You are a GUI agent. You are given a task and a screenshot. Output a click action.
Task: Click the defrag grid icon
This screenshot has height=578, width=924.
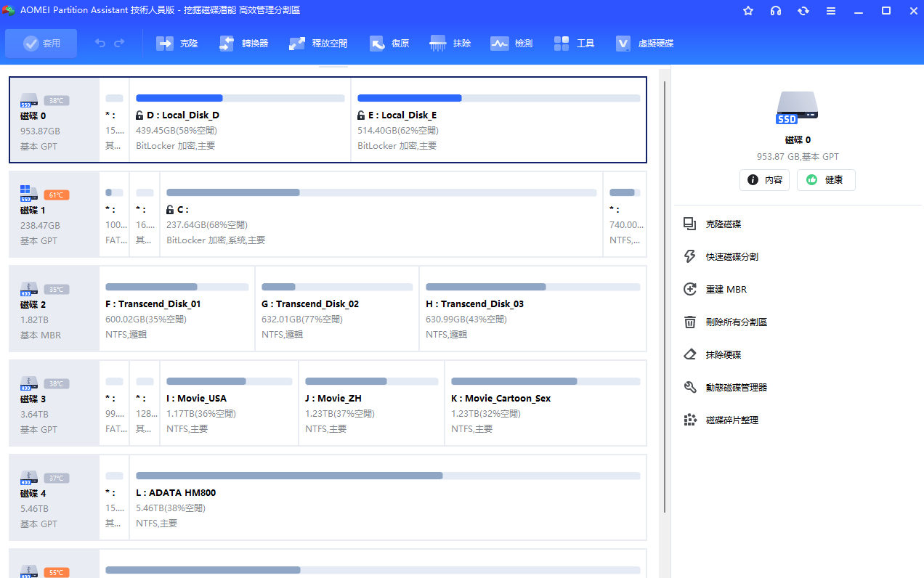point(690,420)
